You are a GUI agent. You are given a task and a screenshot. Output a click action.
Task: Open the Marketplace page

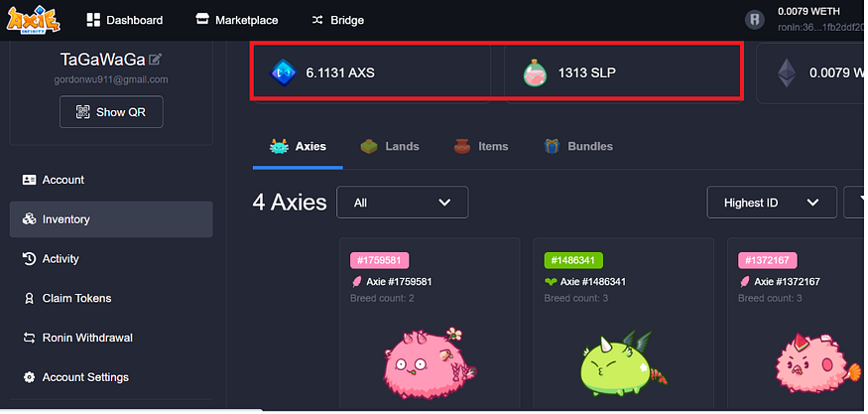237,20
